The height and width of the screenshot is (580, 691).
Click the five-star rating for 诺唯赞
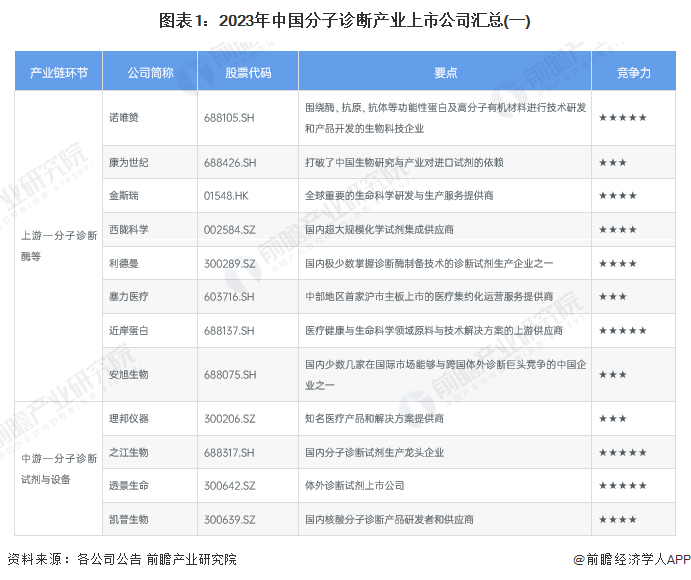pyautogui.click(x=622, y=118)
